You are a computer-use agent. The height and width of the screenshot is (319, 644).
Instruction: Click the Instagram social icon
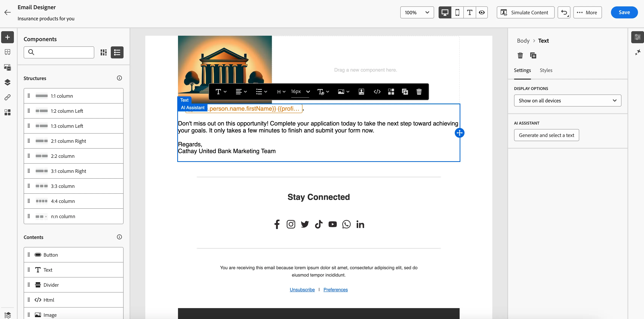291,224
